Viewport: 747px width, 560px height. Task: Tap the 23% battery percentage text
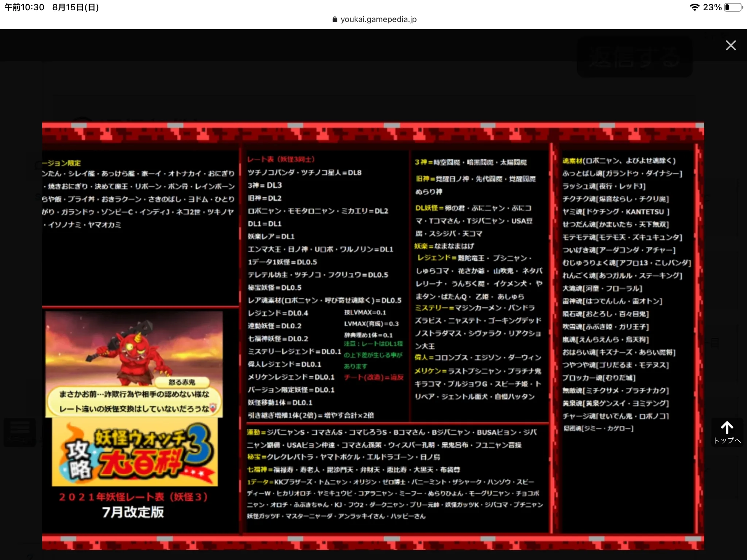click(712, 7)
